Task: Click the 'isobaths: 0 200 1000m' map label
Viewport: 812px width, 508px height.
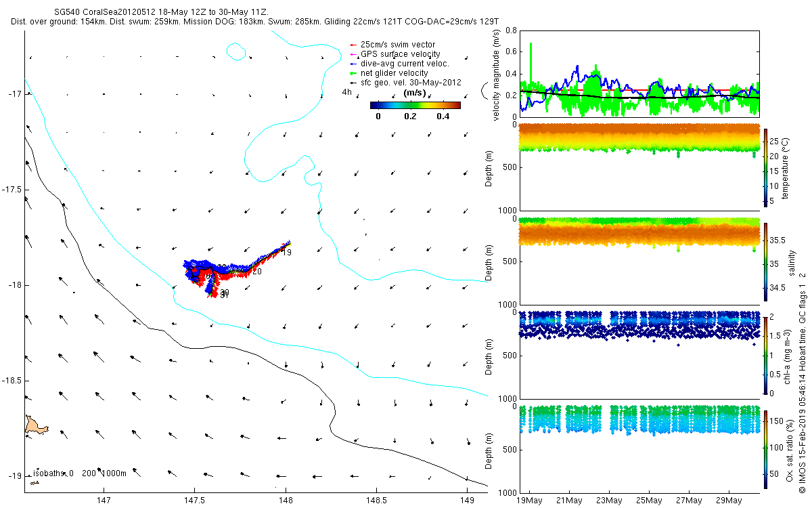Action: coord(79,473)
